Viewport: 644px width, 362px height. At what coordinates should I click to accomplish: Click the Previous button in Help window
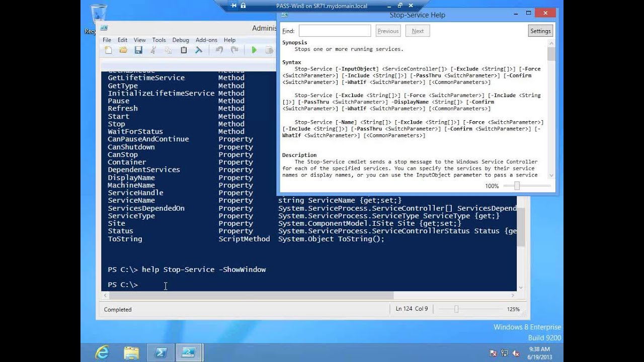tap(388, 31)
